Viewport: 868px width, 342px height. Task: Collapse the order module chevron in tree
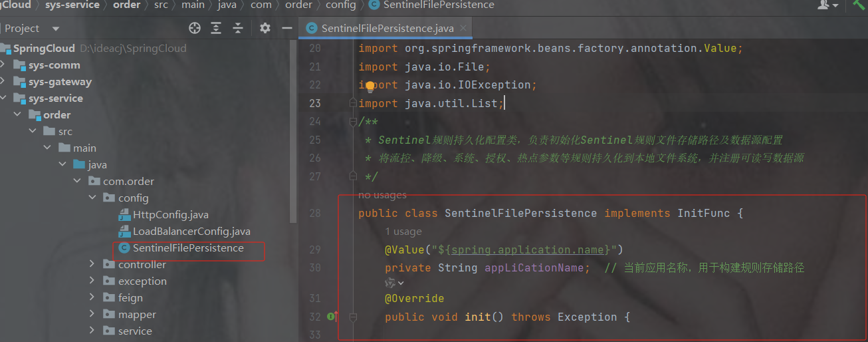17,115
